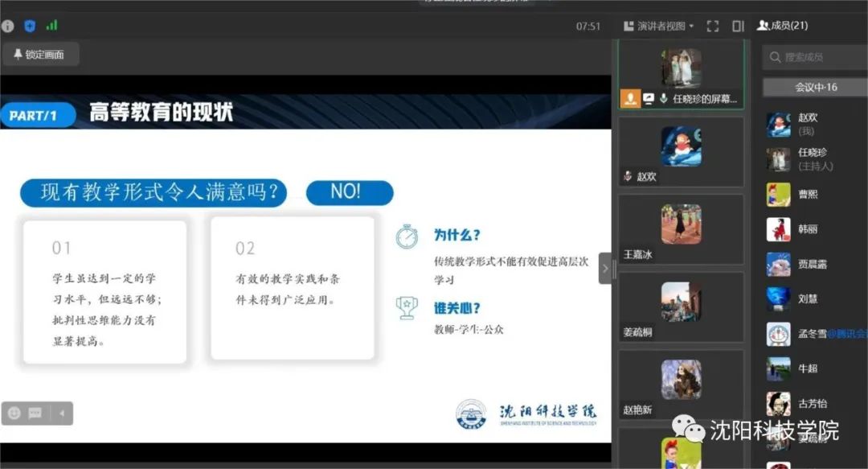This screenshot has width=868, height=469.
Task: Collapse the floating toolbar with the left arrow
Action: coord(61,413)
